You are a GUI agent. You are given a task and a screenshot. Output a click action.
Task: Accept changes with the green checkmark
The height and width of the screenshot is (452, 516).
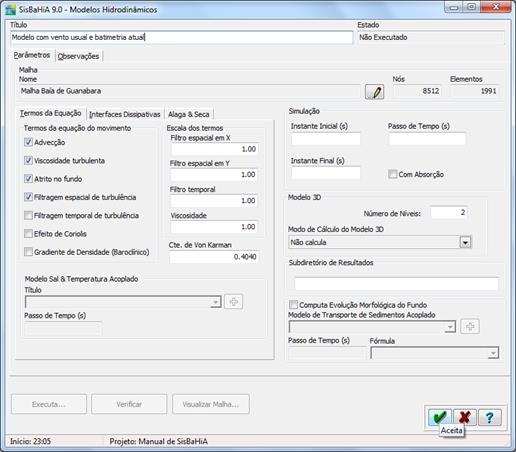pos(440,417)
